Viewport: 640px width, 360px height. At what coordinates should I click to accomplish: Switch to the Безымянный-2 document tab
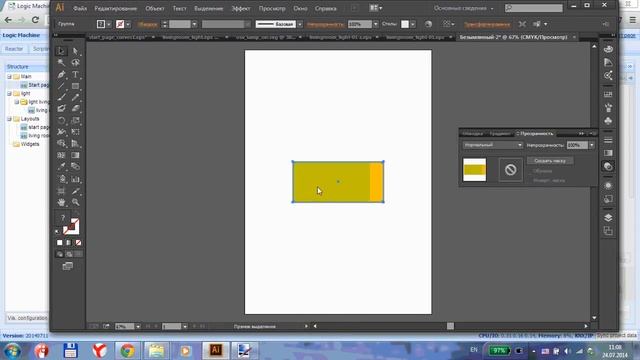click(x=513, y=37)
